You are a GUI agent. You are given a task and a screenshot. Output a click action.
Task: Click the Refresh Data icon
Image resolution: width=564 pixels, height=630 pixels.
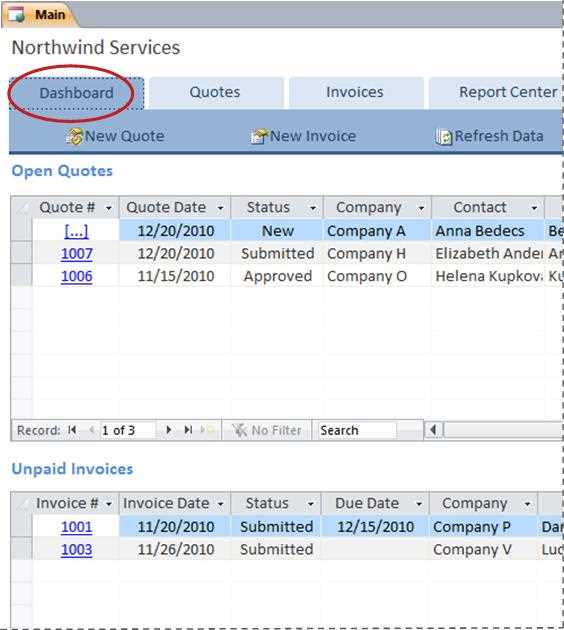(444, 137)
